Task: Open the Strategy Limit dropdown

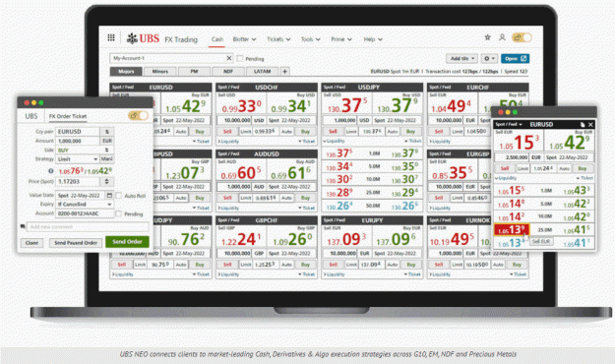Action: tap(78, 159)
